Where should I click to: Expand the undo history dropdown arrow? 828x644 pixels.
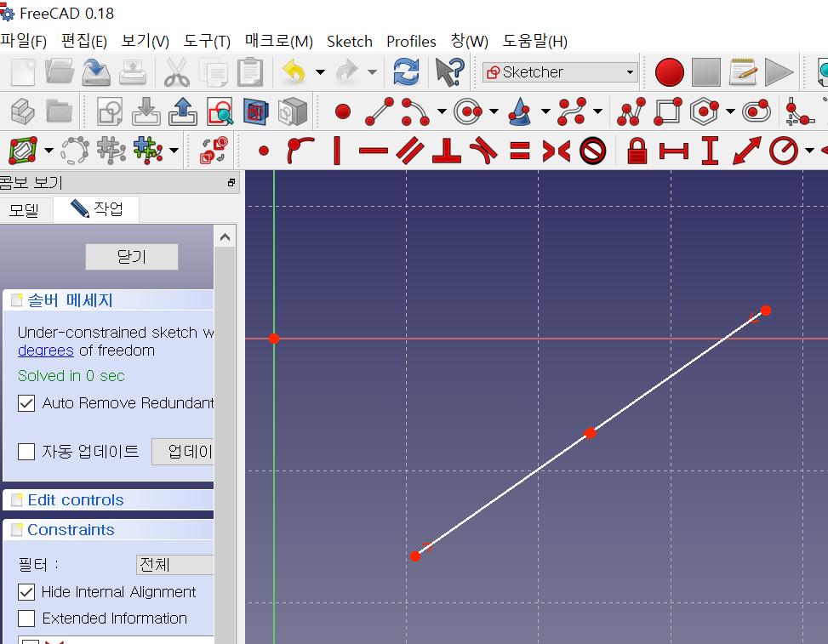tap(320, 71)
